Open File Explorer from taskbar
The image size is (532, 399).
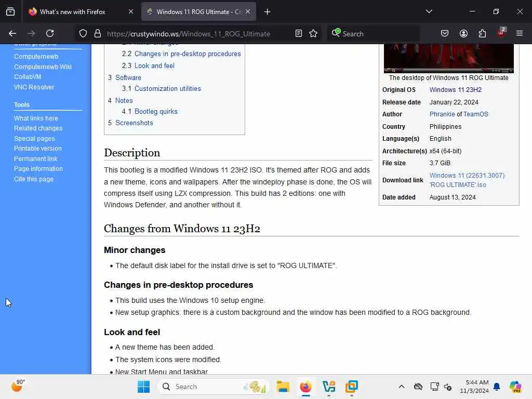click(283, 387)
